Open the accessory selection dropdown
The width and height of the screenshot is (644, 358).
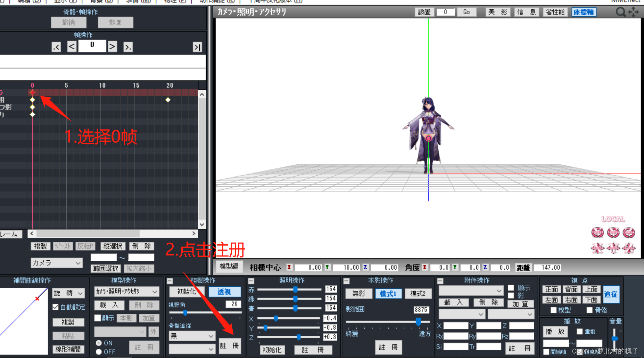tap(471, 291)
